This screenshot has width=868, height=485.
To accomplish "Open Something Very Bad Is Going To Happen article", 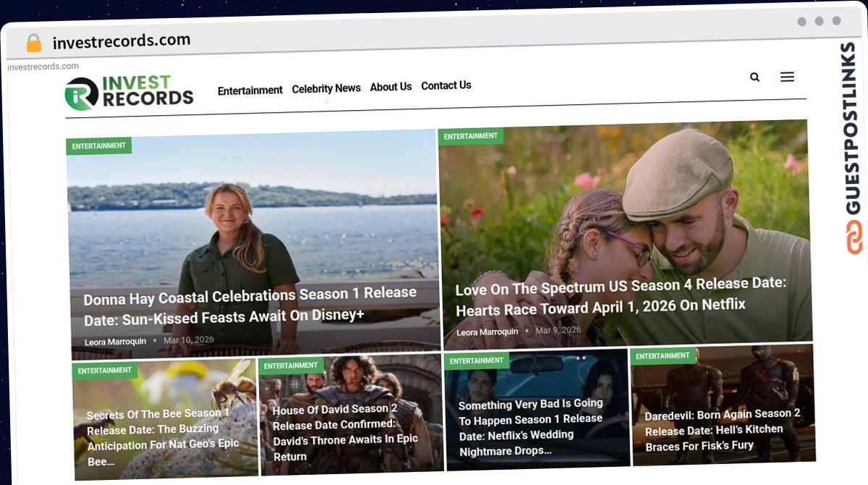I will [x=531, y=428].
